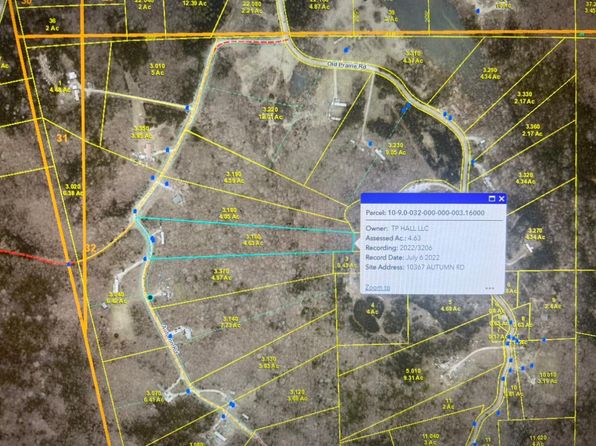
Task: Click the 3.190 4.59 Ac parcel label
Action: [233, 178]
